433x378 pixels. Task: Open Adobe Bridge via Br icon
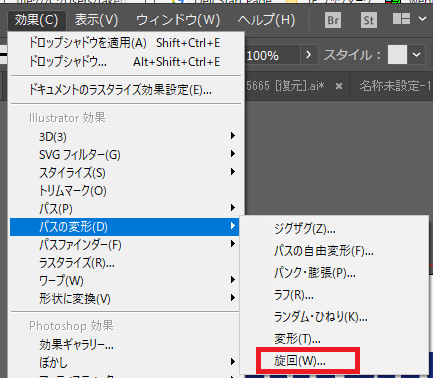[333, 20]
